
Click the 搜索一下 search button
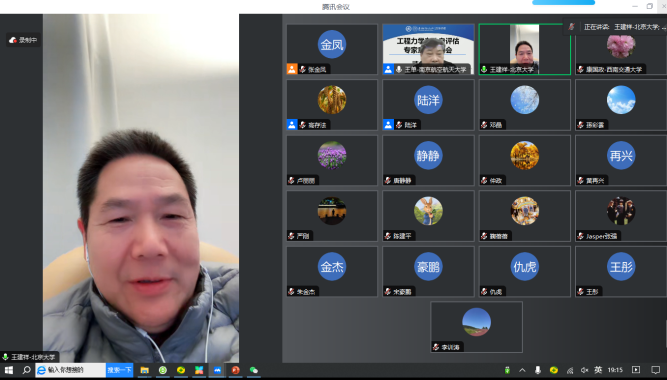click(120, 370)
